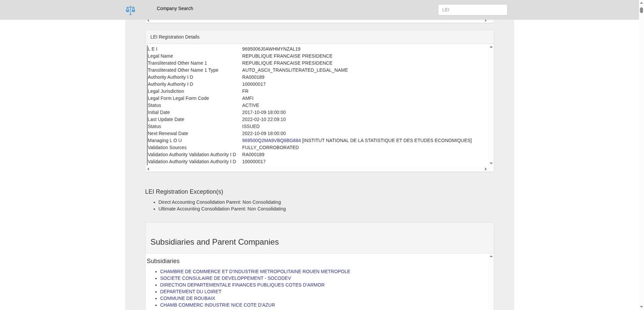Screen dimensions: 644x310
Task: Select Next Renewal Date value 2022-10-09 18:00:00
Action: [x=264, y=134]
